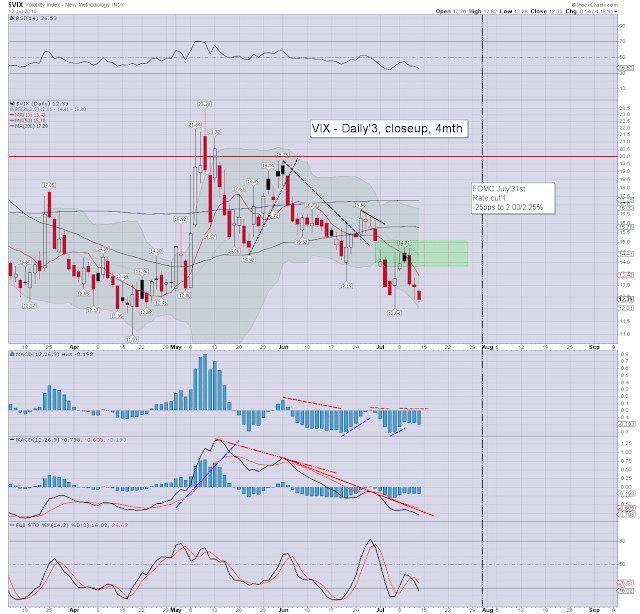Click the RSI(14) 26.52 indicator label
Screen dimensions: 640x614
36,18
